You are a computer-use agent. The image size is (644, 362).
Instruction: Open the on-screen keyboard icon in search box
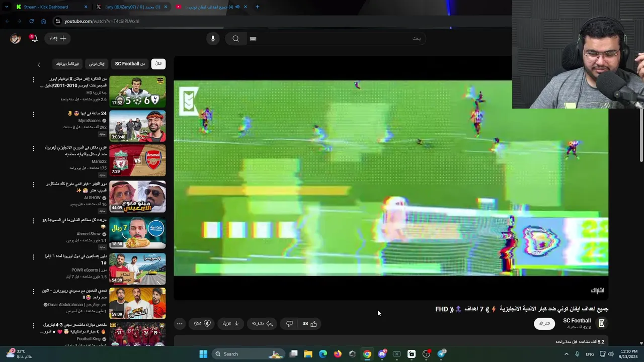pyautogui.click(x=253, y=38)
